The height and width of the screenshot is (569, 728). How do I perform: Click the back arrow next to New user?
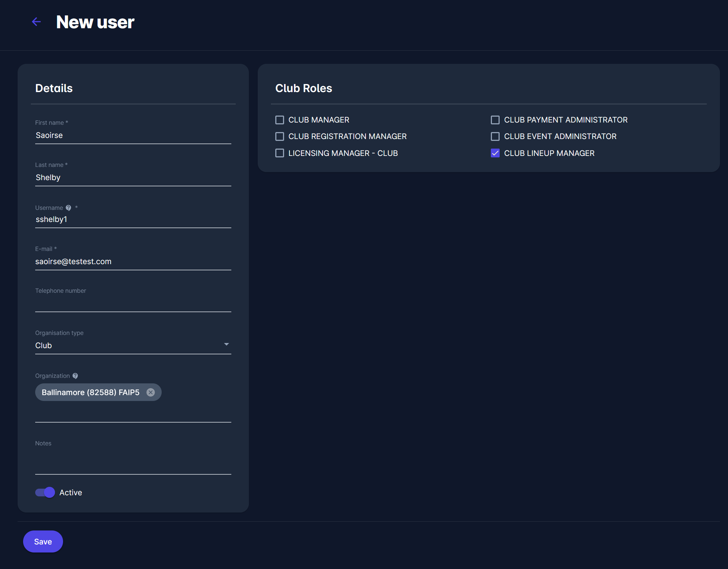tap(36, 22)
